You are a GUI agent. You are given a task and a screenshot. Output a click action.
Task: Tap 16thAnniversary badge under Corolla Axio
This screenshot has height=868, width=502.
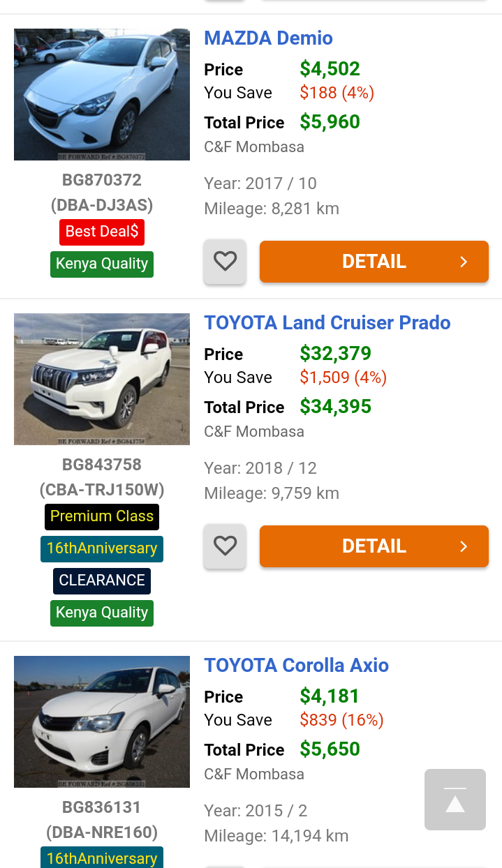point(102,858)
